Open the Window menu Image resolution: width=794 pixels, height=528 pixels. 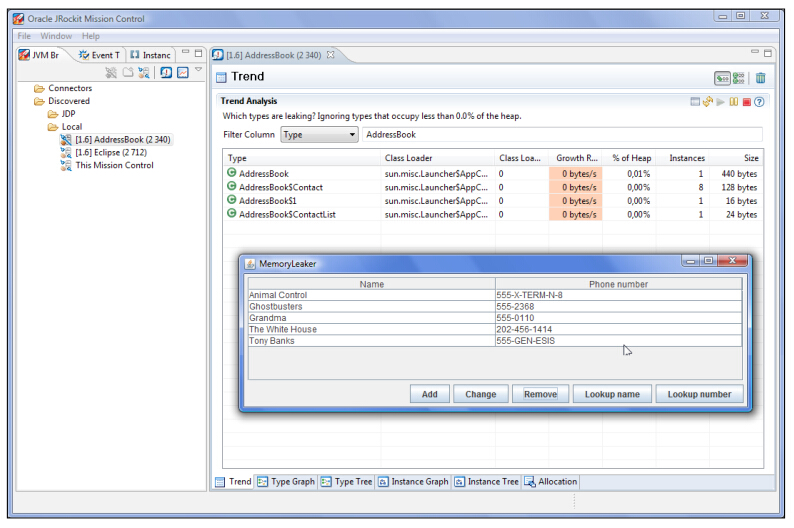pyautogui.click(x=56, y=36)
